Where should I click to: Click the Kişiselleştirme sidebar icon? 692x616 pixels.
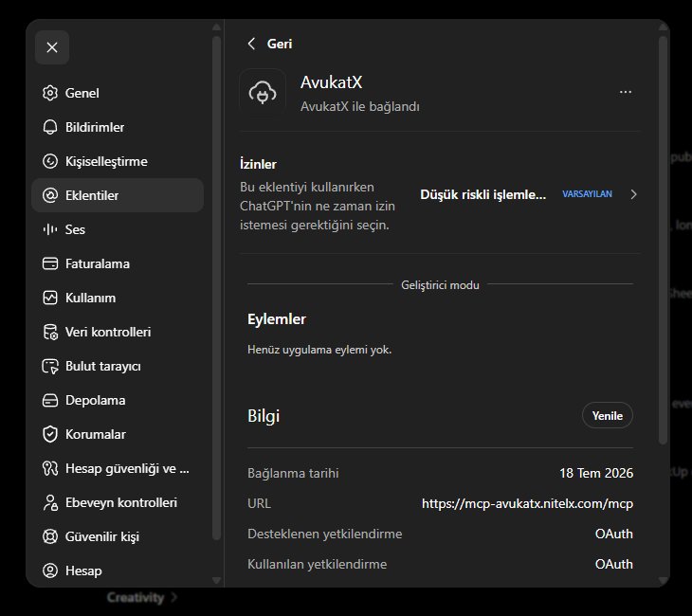50,161
